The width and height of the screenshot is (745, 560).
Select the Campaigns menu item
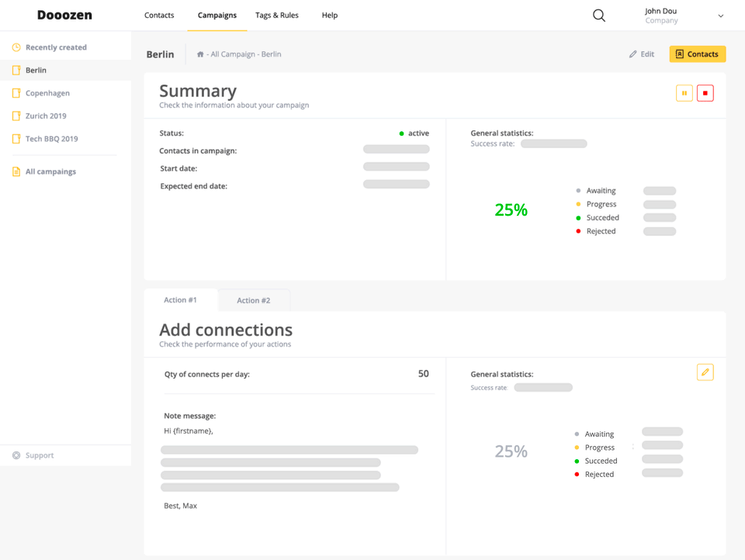pyautogui.click(x=217, y=16)
